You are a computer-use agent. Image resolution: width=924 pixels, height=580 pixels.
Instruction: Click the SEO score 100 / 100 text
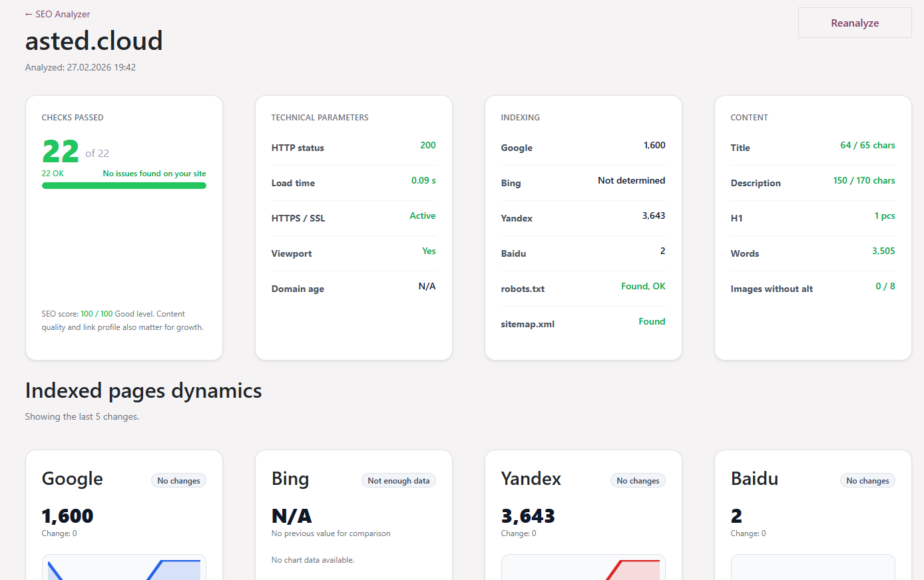[97, 314]
